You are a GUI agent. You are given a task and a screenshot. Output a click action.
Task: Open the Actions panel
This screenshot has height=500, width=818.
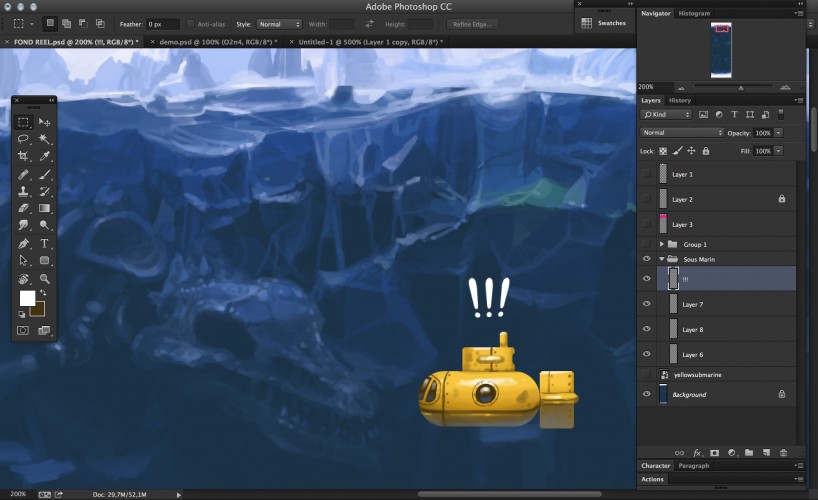(x=653, y=479)
